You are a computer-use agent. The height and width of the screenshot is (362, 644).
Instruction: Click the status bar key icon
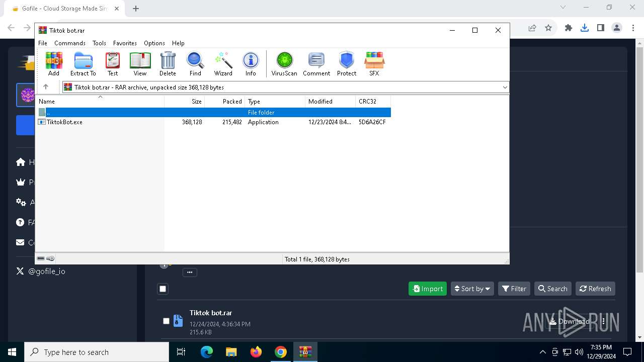(x=50, y=258)
